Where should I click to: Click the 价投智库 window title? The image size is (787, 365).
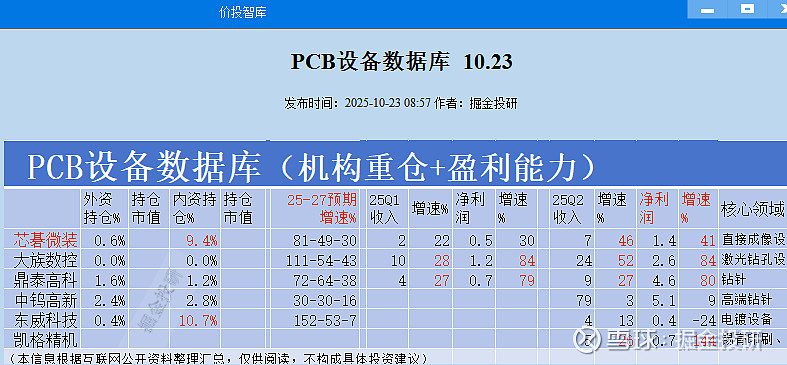242,13
